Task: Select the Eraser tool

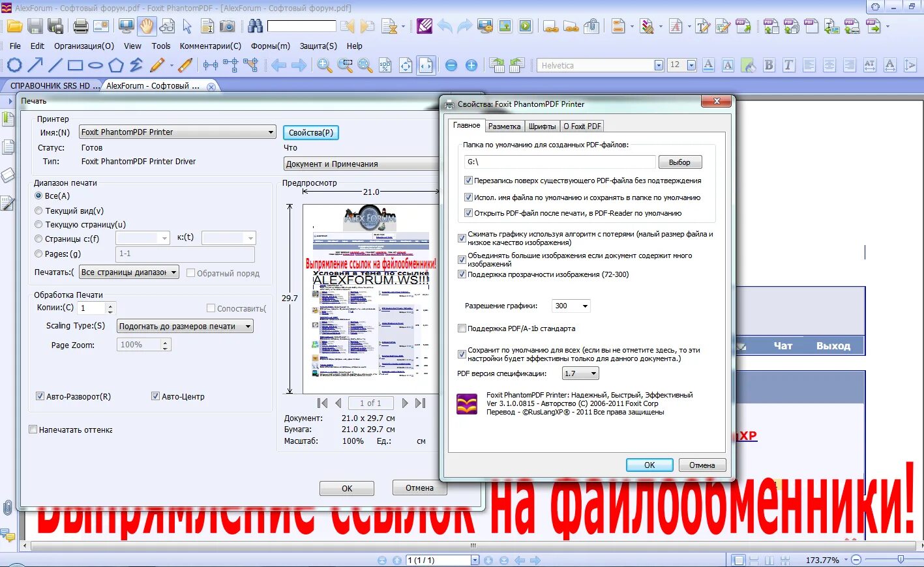Action: click(x=185, y=65)
